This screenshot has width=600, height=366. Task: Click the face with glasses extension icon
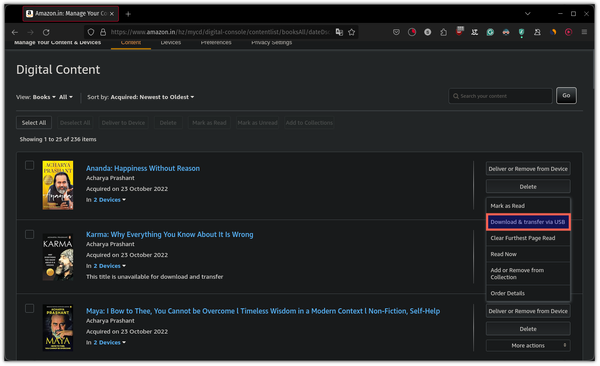[506, 32]
